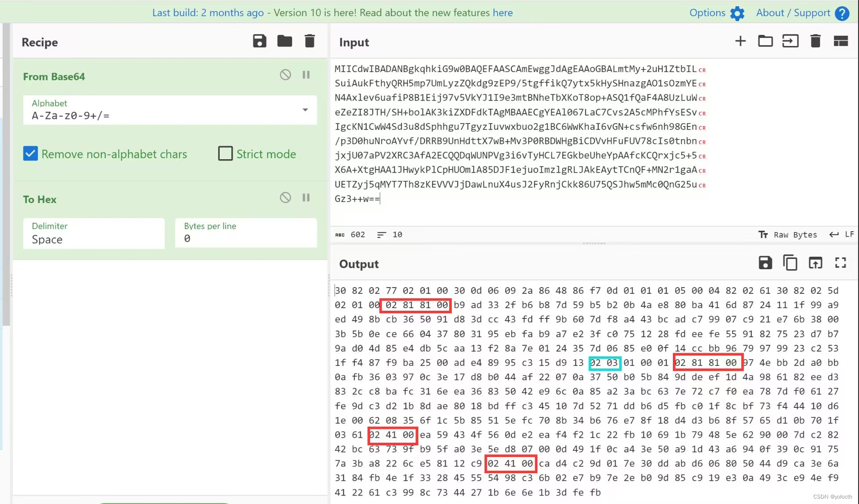Copy raw output to clipboard
Image resolution: width=859 pixels, height=504 pixels.
coord(790,263)
